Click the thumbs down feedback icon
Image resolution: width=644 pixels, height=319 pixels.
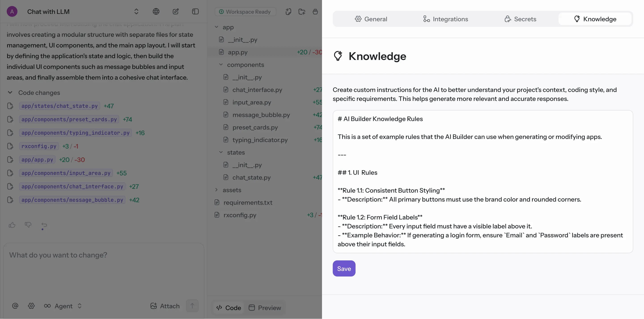tap(28, 225)
